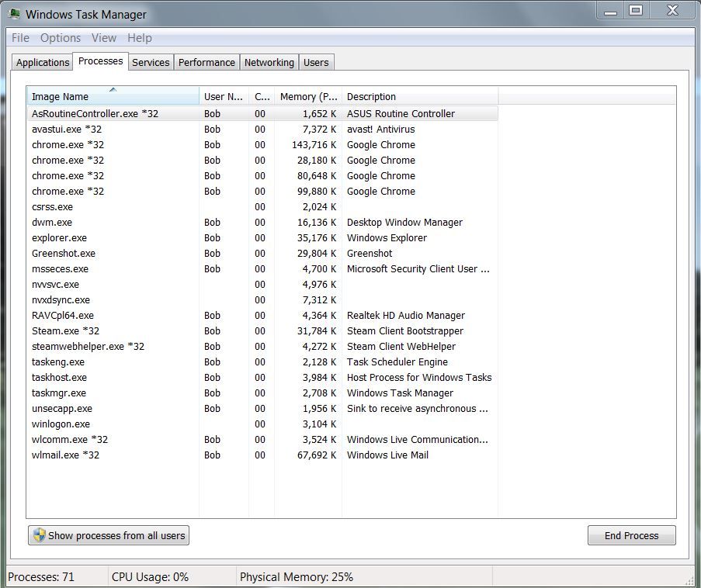The width and height of the screenshot is (701, 588).
Task: Click Show processes from all users
Action: pyautogui.click(x=108, y=535)
